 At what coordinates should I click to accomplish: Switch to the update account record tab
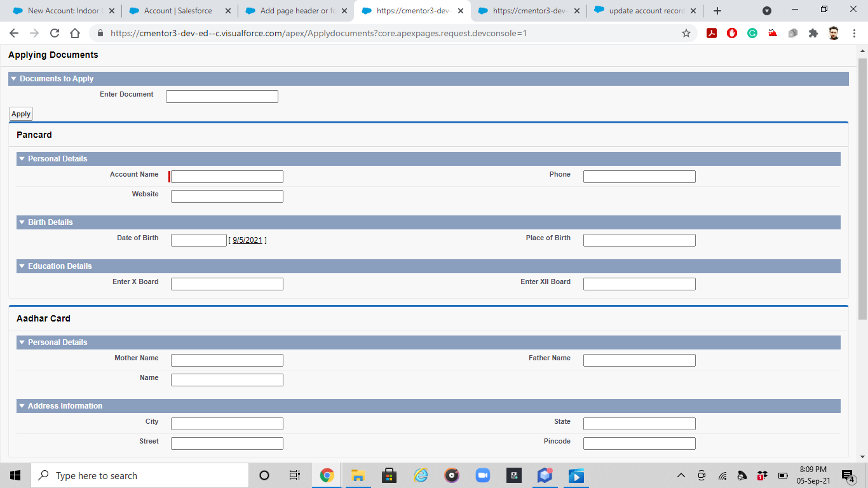point(644,11)
